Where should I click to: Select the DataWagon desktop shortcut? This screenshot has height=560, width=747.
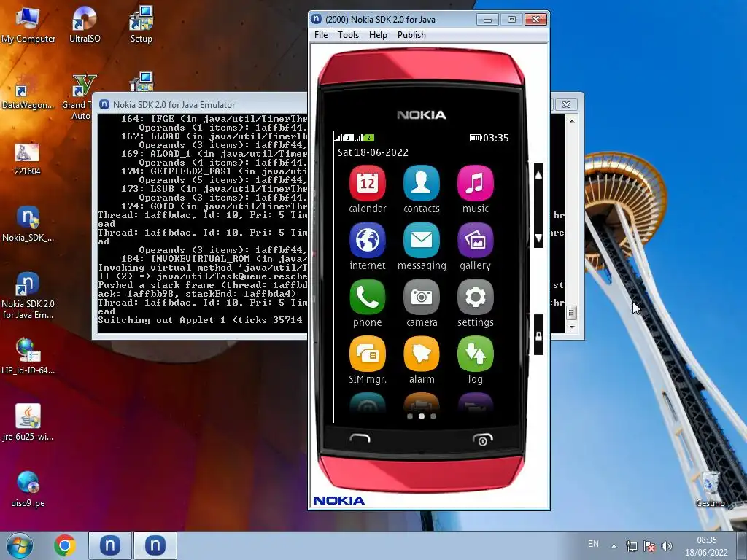click(28, 91)
